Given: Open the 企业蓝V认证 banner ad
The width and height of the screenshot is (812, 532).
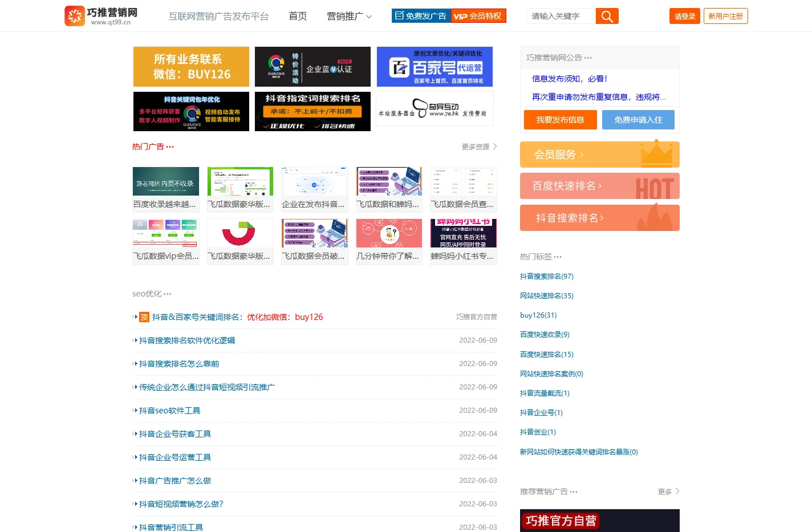Looking at the screenshot, I should (x=312, y=67).
